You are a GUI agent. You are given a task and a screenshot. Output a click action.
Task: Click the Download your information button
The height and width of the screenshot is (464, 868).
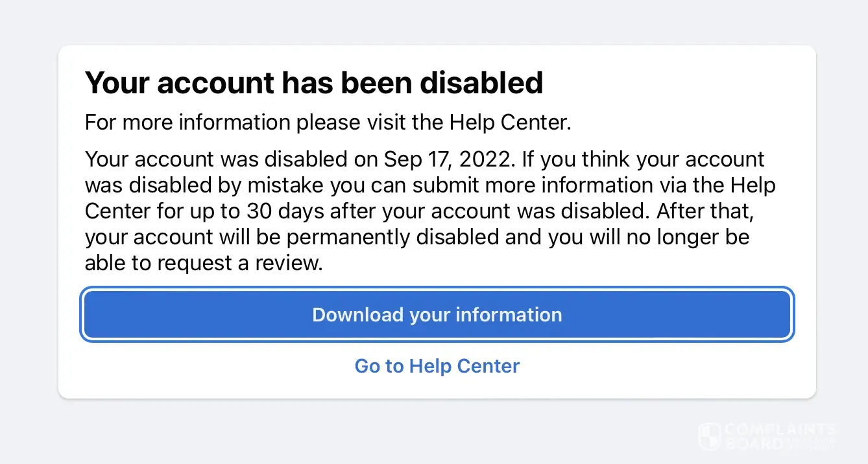(x=437, y=315)
